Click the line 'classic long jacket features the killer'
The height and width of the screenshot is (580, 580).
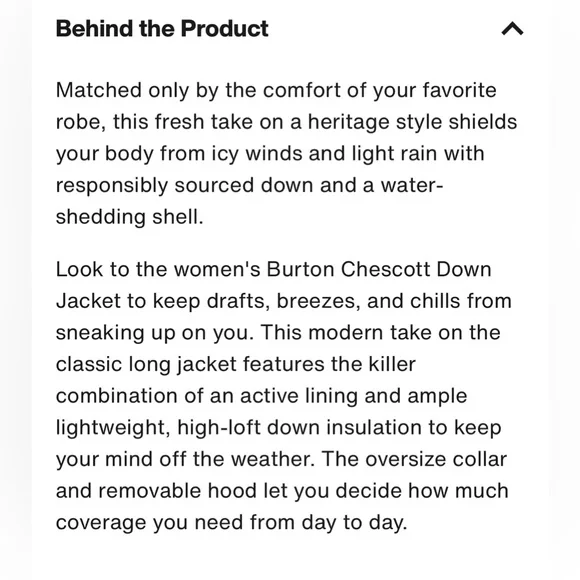[x=236, y=364]
